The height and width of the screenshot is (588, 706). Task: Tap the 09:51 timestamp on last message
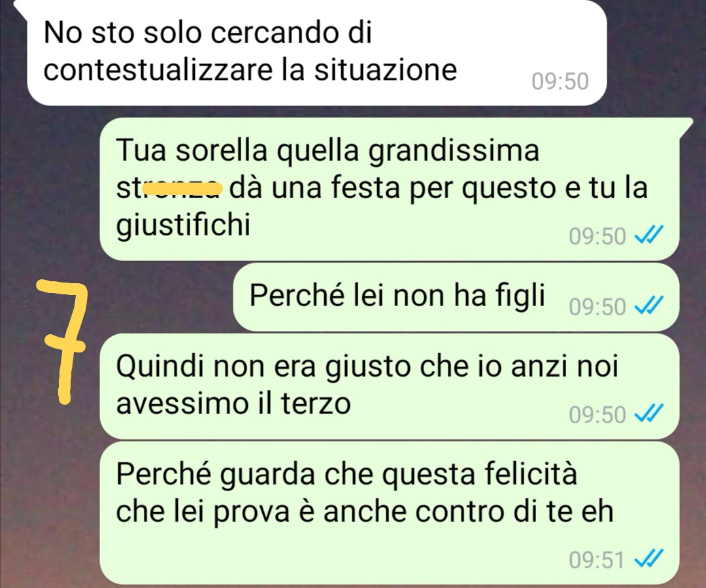(x=597, y=560)
